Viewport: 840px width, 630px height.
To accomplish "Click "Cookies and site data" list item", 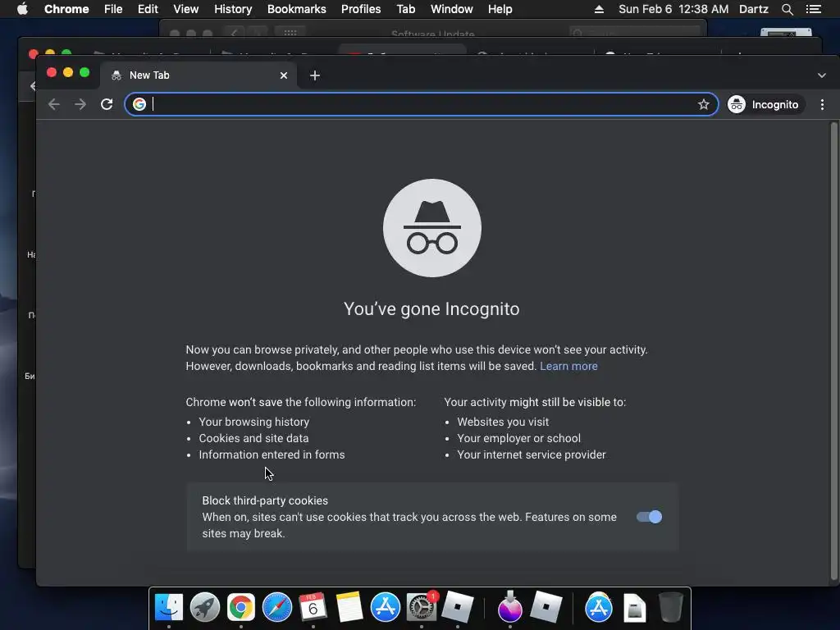I will 253,438.
